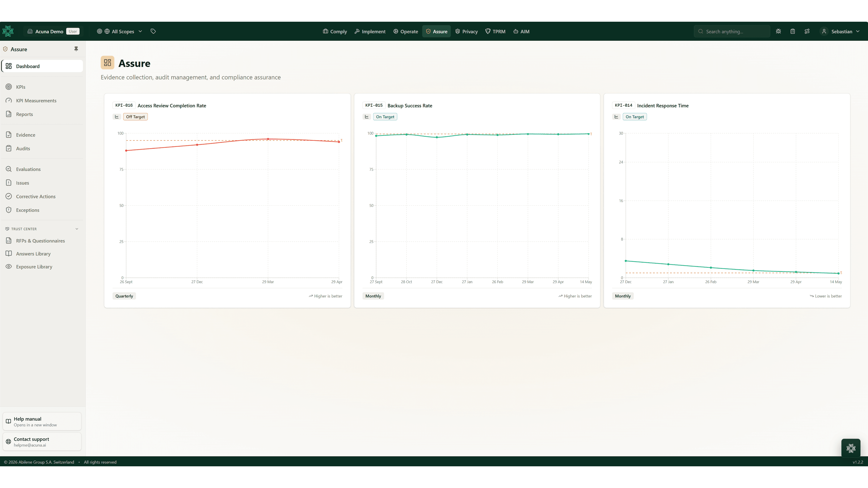Click the KPI-015 identifier tag
This screenshot has height=488, width=868.
point(374,105)
